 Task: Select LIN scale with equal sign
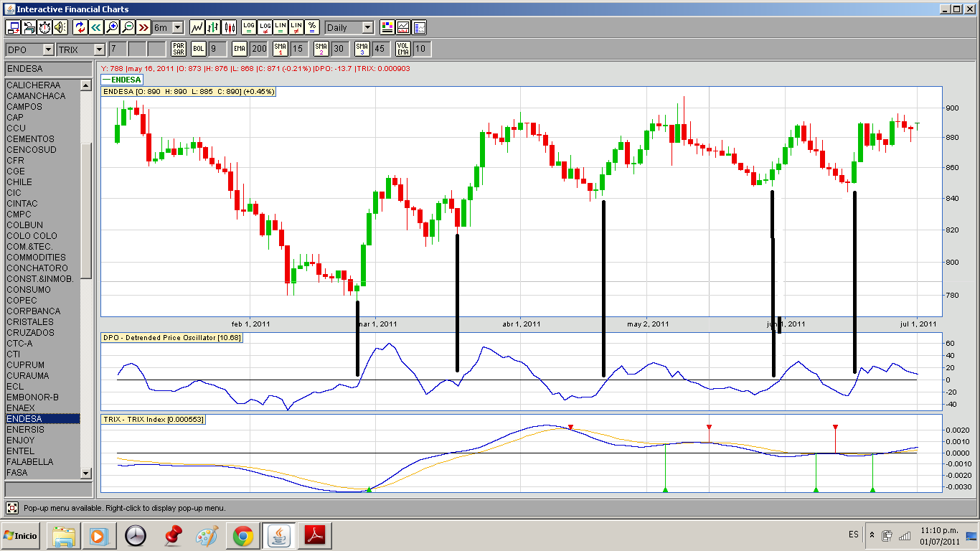click(x=281, y=27)
